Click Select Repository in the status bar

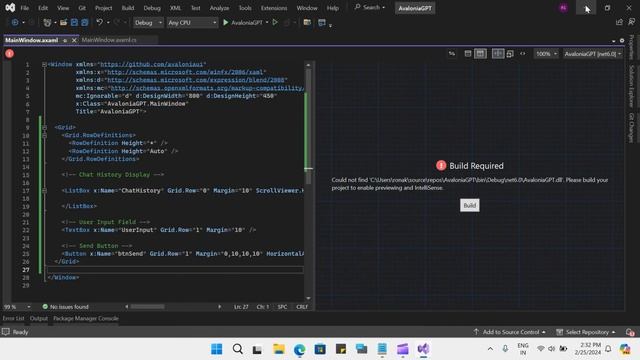click(586, 332)
